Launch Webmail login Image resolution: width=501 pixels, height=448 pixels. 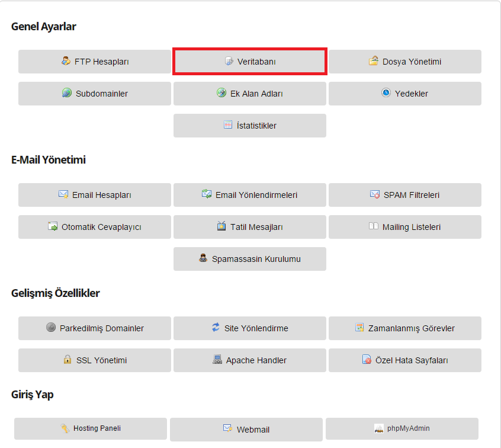(x=246, y=430)
